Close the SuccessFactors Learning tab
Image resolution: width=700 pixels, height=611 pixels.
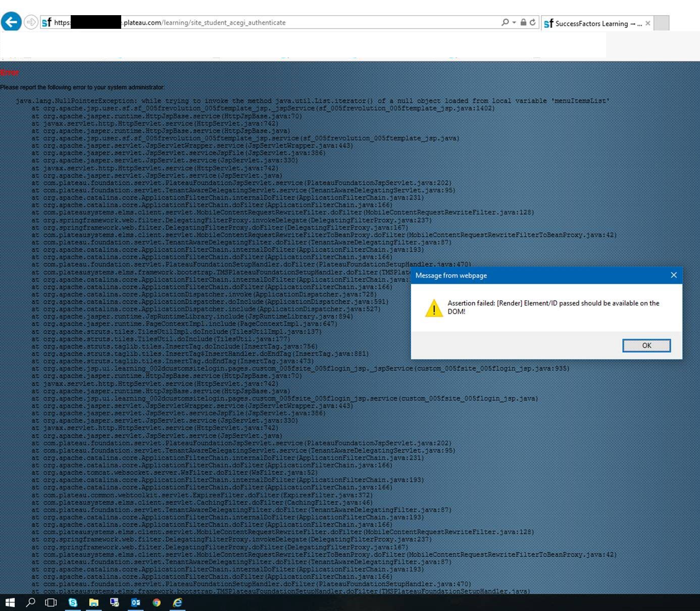click(648, 23)
